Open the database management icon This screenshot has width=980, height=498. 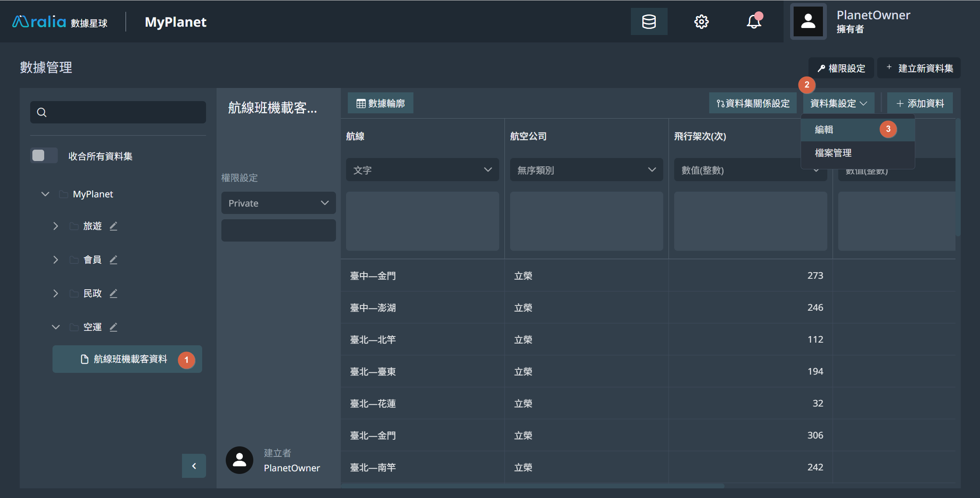649,21
